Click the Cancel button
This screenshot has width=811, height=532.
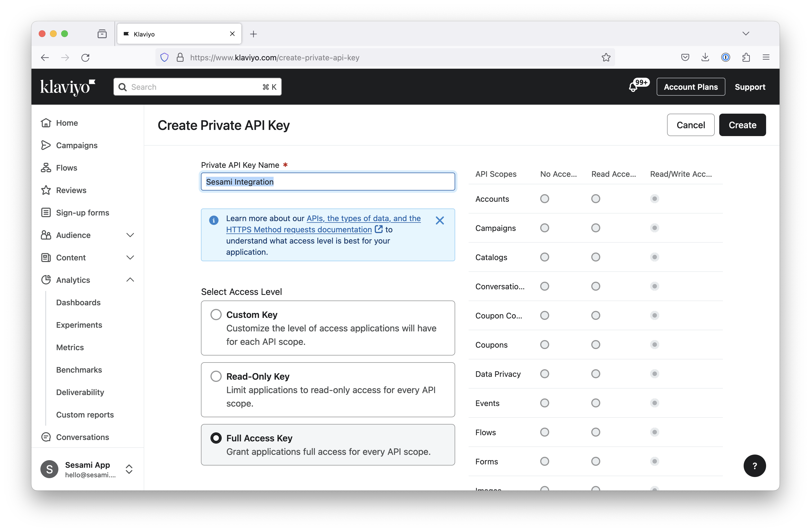click(690, 125)
